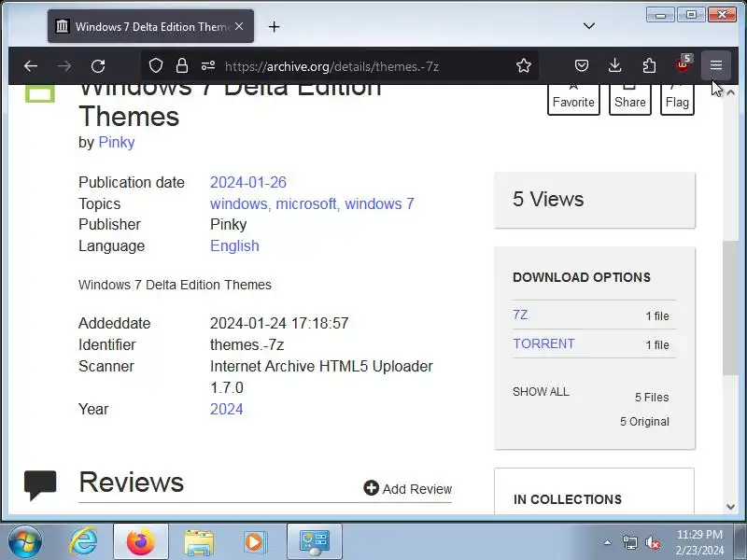Viewport: 747px width, 560px height.
Task: Flag this archive item
Action: (677, 99)
